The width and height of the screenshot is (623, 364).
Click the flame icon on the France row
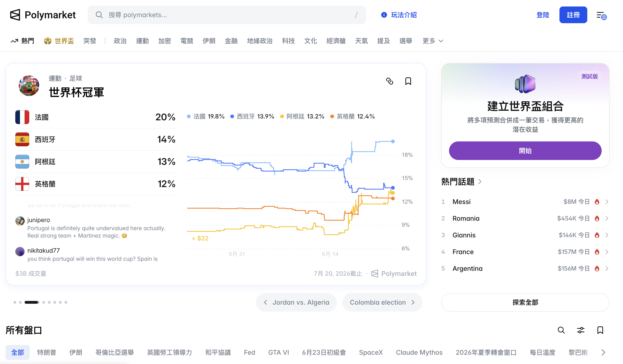click(597, 252)
